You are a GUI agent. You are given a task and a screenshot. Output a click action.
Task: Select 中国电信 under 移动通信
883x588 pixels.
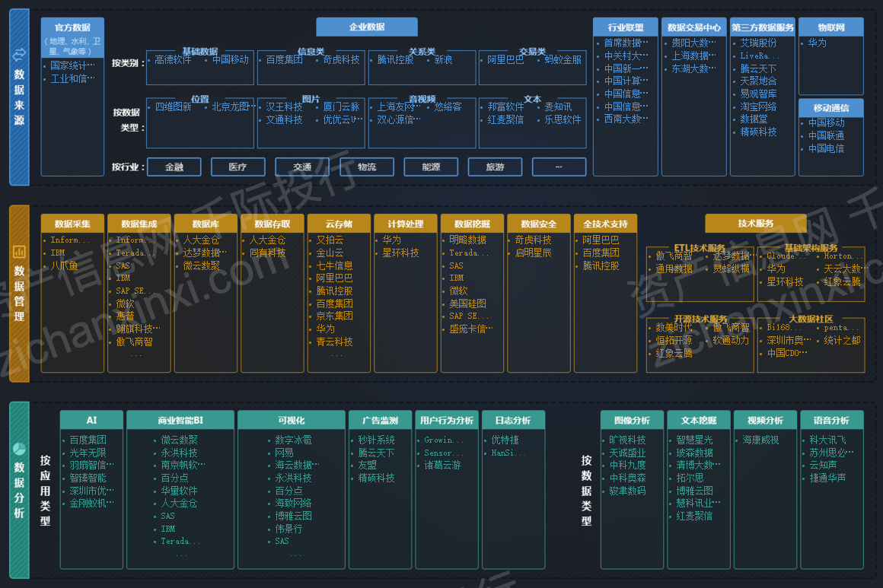coord(826,148)
